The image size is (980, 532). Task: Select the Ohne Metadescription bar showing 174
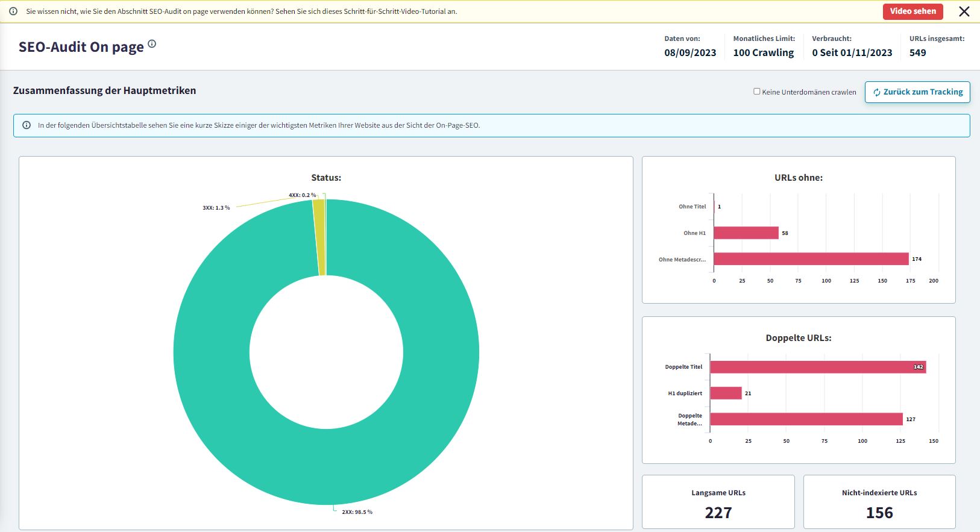pos(811,259)
